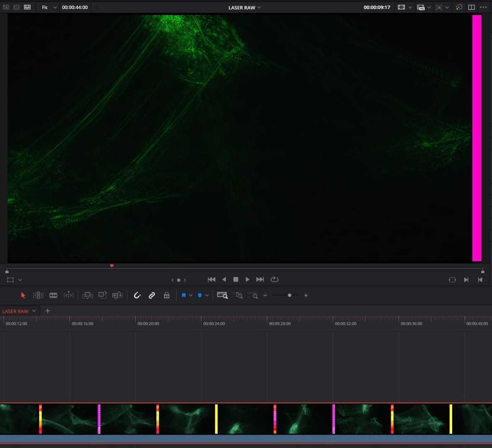
Task: Click the Replace Clip icon
Action: click(117, 295)
